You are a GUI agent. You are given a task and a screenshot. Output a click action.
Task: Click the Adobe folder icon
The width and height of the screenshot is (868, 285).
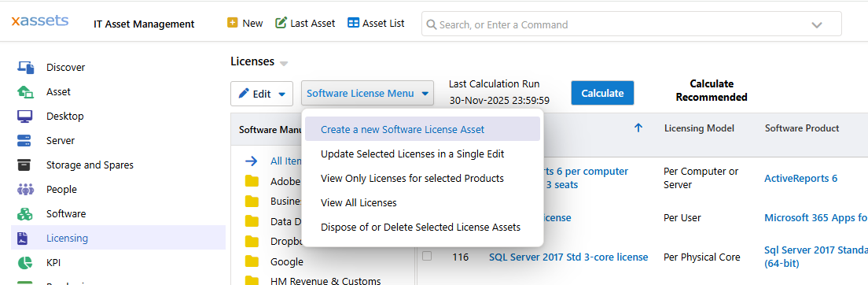pos(252,181)
